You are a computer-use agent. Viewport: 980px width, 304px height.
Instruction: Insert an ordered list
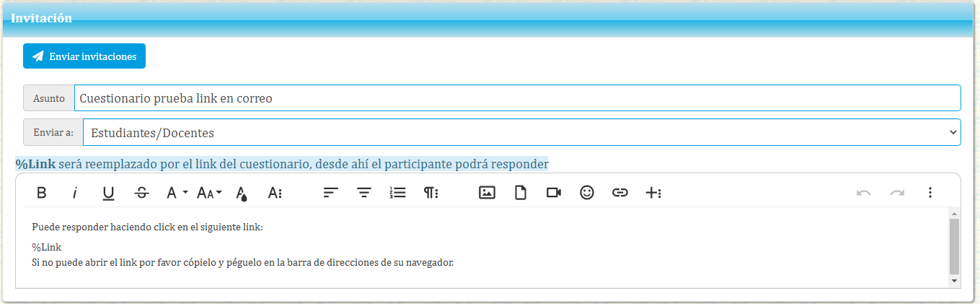[397, 193]
